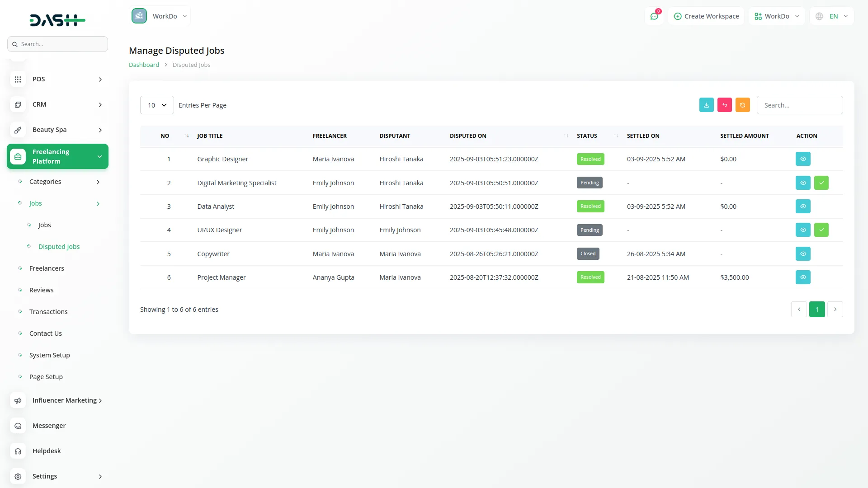Select Disputed Jobs in the sidebar

click(59, 247)
